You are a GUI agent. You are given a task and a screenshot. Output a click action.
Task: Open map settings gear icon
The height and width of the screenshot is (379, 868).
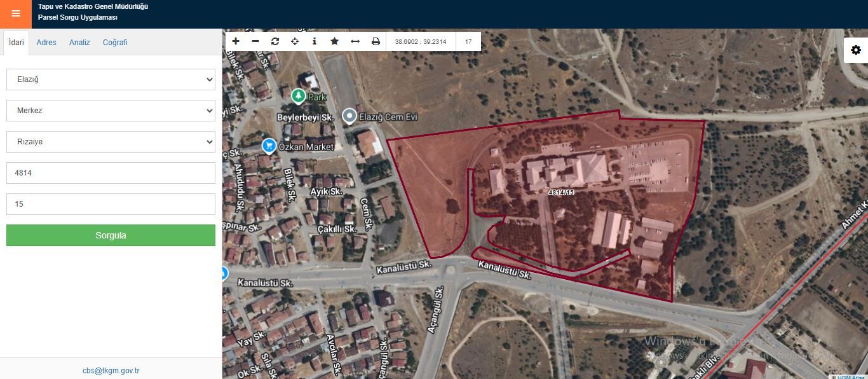click(856, 50)
